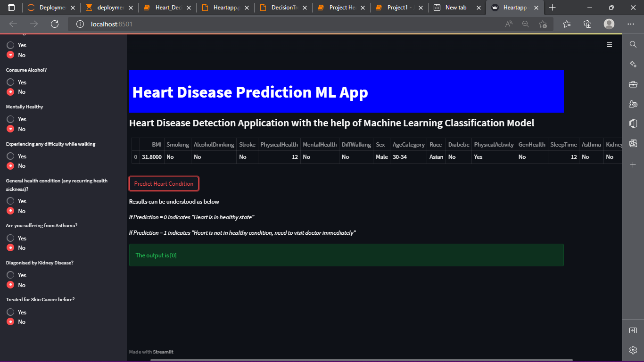Select Yes for suffering from Asthama
Viewport: 644px width, 362px height.
(10, 238)
